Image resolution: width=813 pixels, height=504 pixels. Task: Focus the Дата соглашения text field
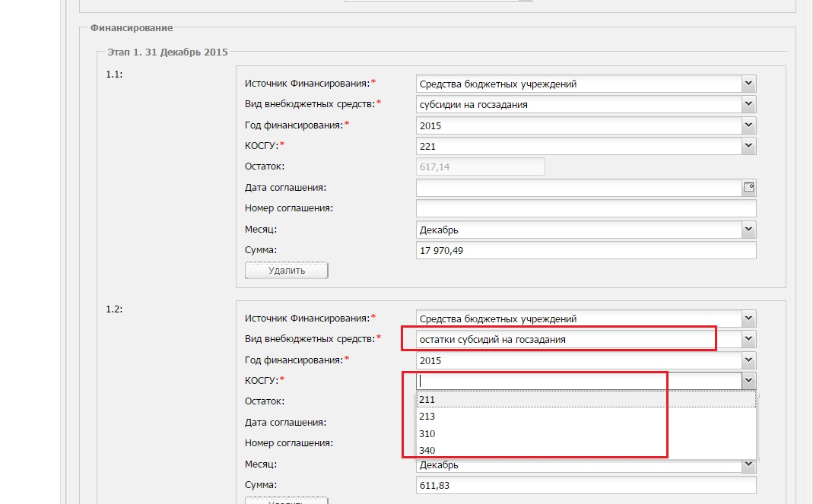[578, 188]
